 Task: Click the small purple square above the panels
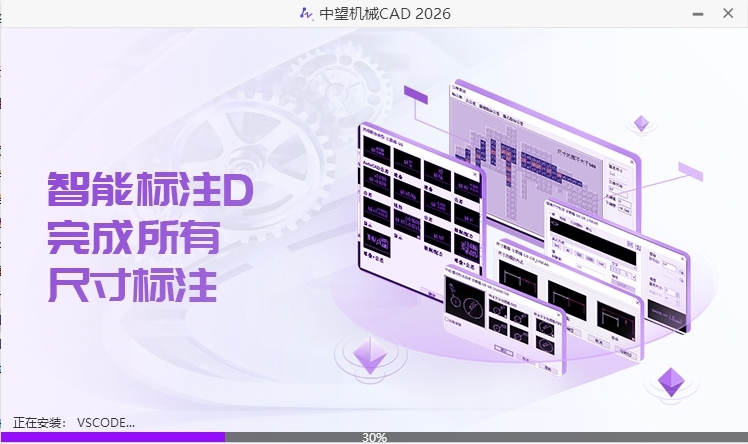[415, 93]
